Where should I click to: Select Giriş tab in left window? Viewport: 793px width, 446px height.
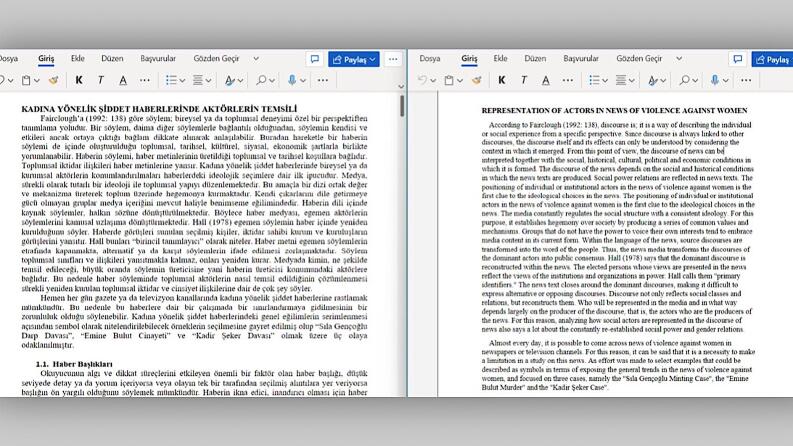point(46,58)
